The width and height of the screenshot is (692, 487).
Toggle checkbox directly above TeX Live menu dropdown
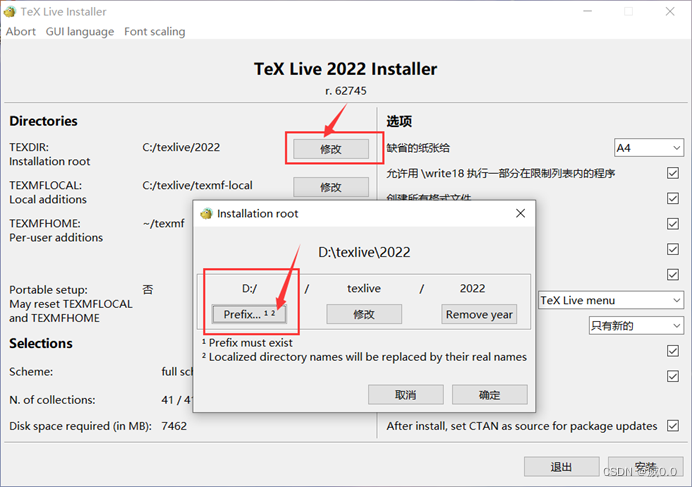tap(673, 275)
